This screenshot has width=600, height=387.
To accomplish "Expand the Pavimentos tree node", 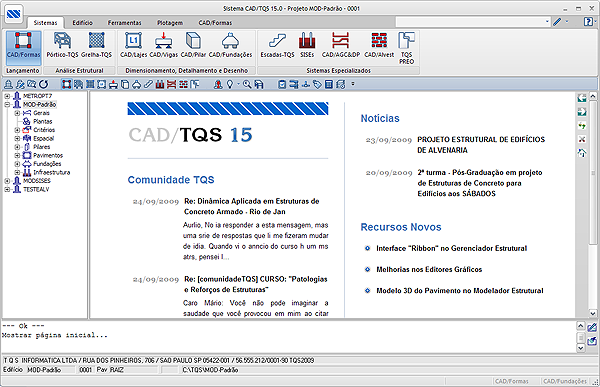I will (x=17, y=155).
